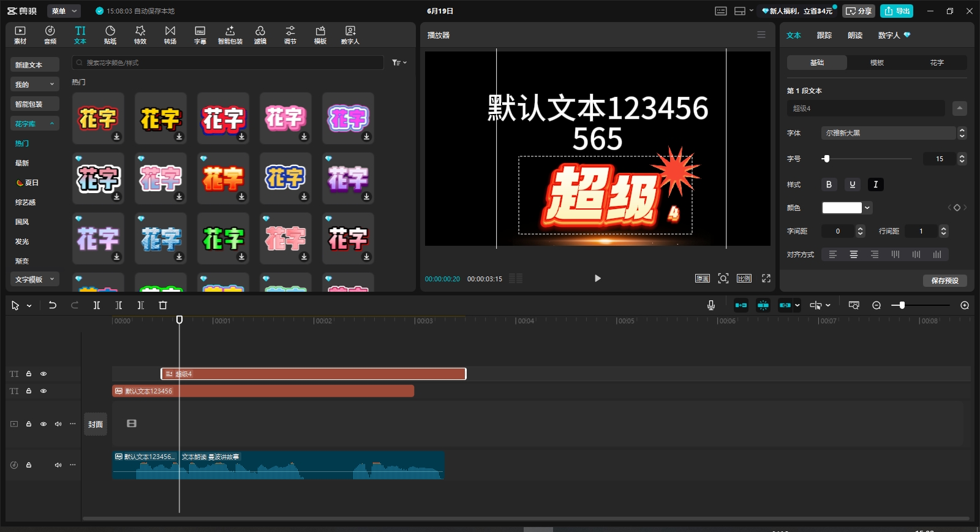Switch to the 朗读 tab

(855, 36)
